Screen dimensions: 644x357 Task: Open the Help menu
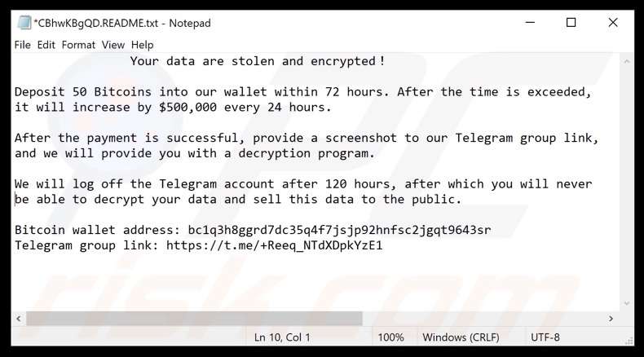point(142,45)
